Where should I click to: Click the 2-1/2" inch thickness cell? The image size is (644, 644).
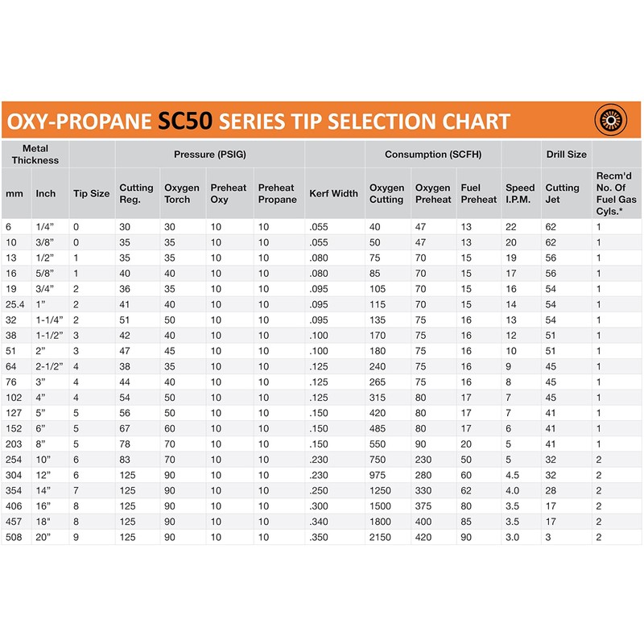point(48,365)
